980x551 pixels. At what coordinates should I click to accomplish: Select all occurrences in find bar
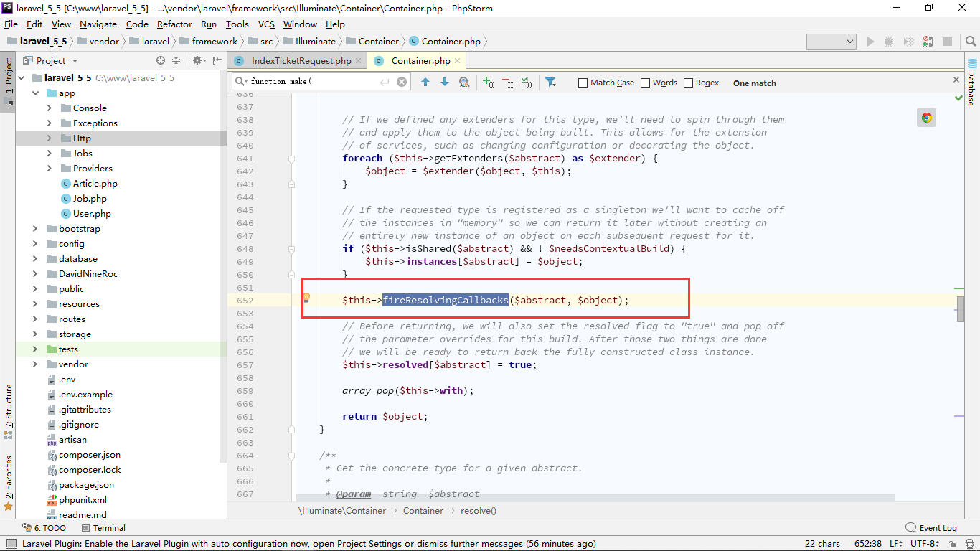(x=527, y=83)
